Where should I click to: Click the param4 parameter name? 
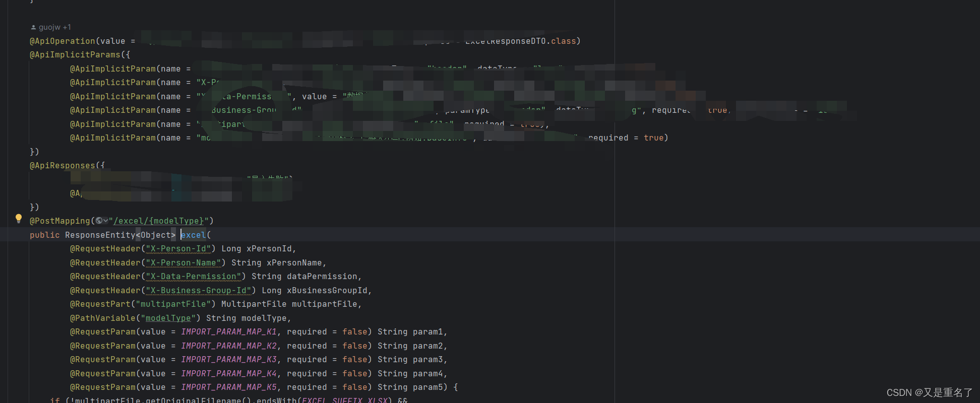428,374
